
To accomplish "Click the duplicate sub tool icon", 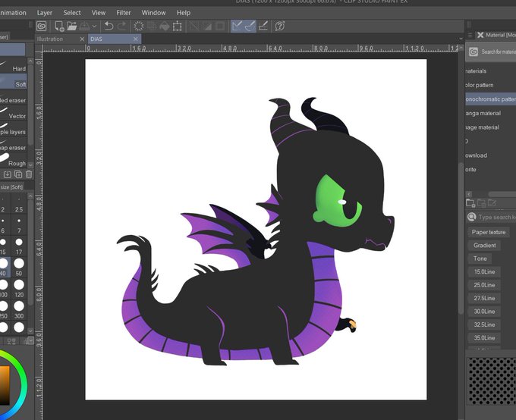I will pos(18,174).
